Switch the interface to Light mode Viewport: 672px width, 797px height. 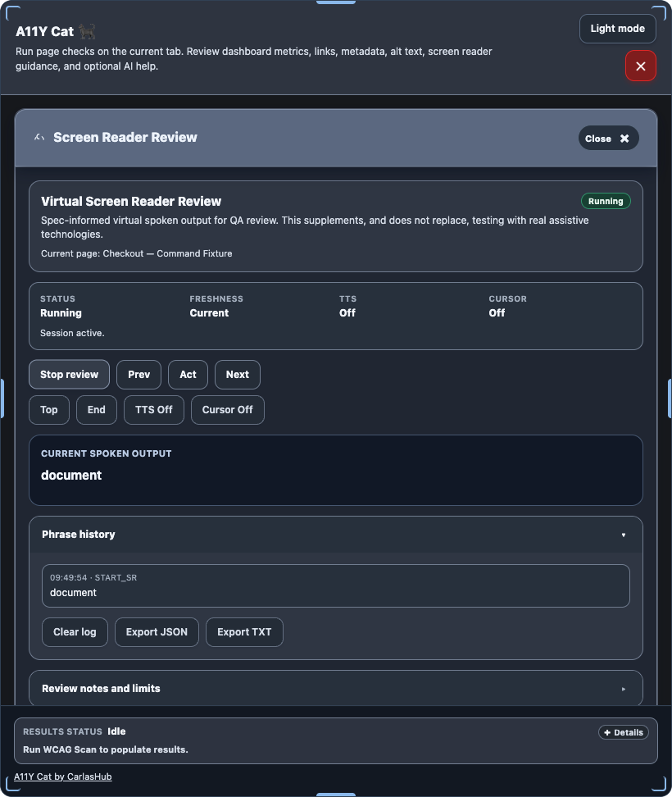617,28
